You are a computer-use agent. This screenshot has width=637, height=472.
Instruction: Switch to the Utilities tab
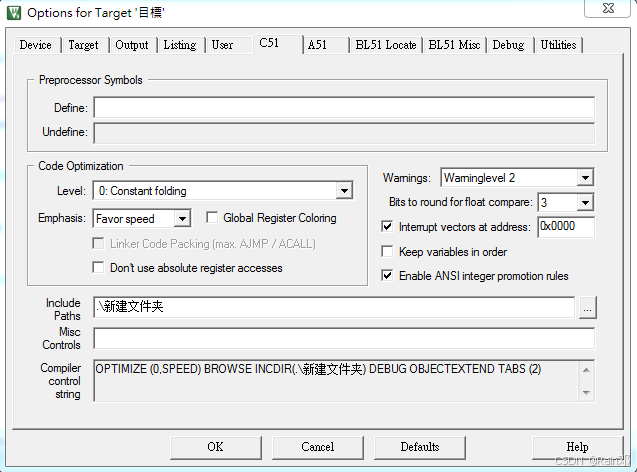click(558, 45)
